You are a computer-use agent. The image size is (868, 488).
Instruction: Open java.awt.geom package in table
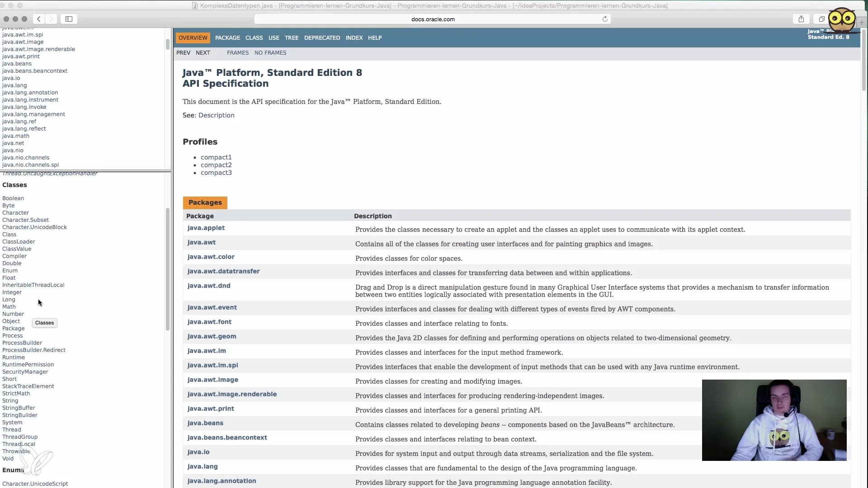tap(212, 337)
